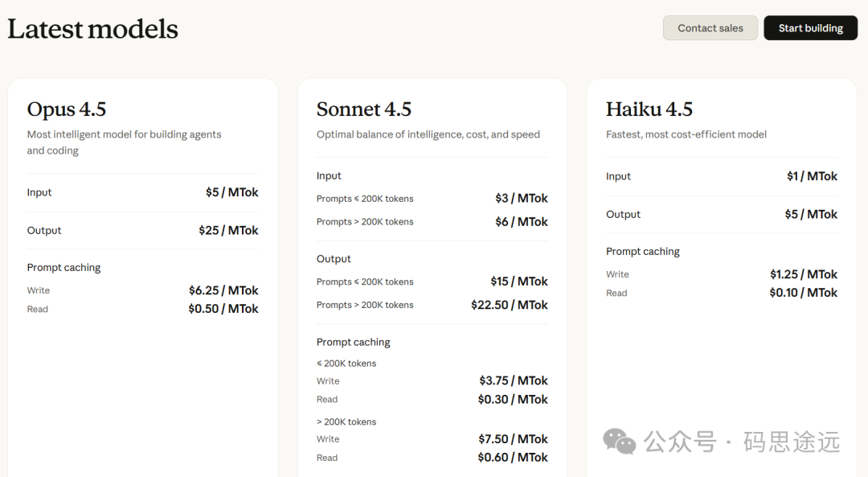This screenshot has height=477, width=868.
Task: Click the Latest models heading
Action: click(93, 29)
